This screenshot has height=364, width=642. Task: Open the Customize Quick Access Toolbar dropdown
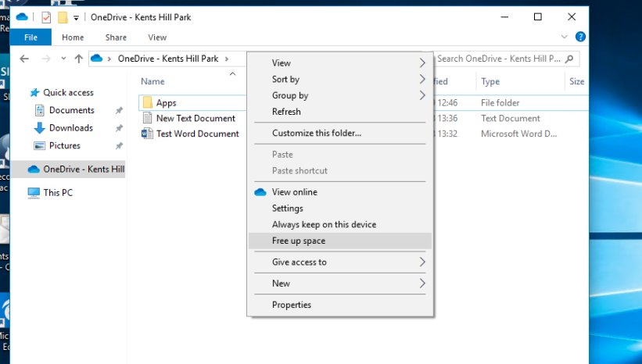tap(76, 18)
